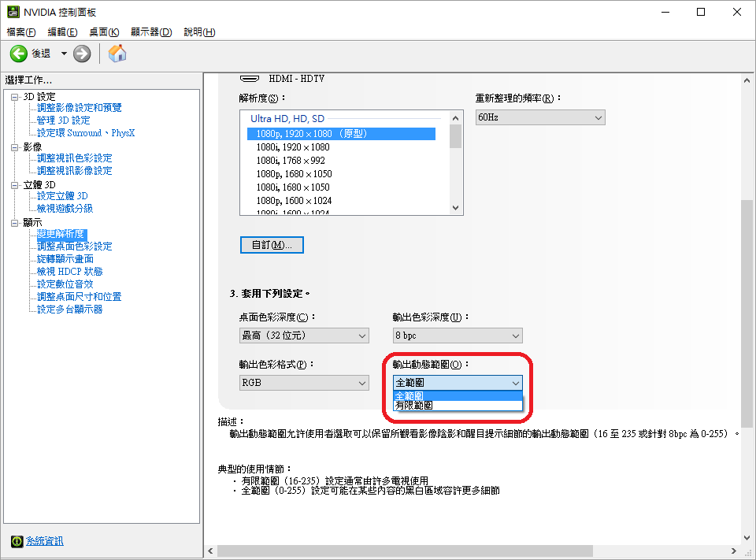This screenshot has height=560, width=756.
Task: Open the Home icon in toolbar
Action: 117,53
